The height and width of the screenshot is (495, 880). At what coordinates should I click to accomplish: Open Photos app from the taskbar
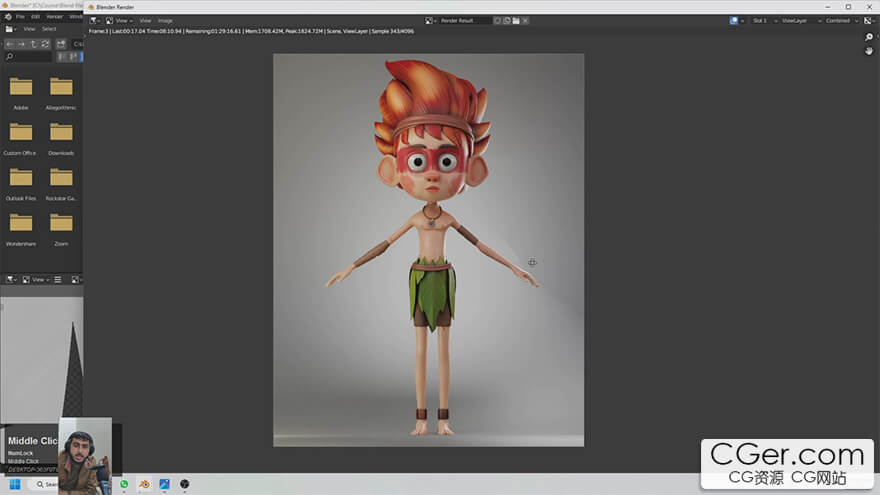pyautogui.click(x=164, y=484)
